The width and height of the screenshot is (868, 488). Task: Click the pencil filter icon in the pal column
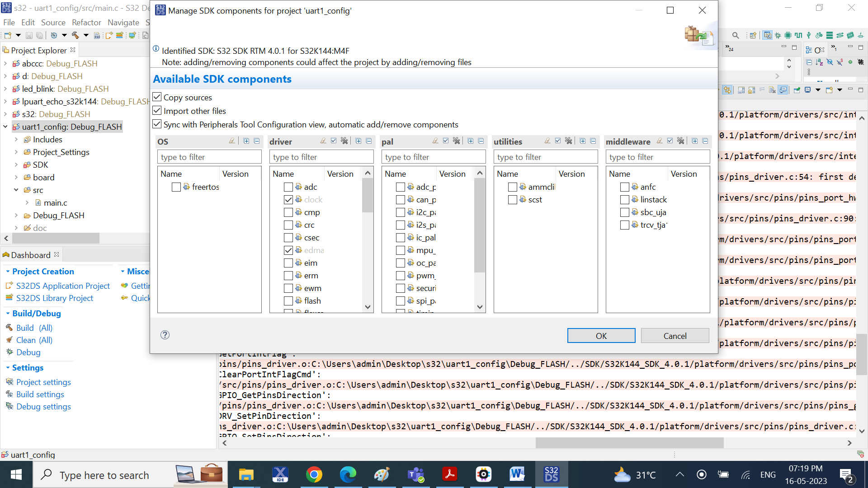435,141
